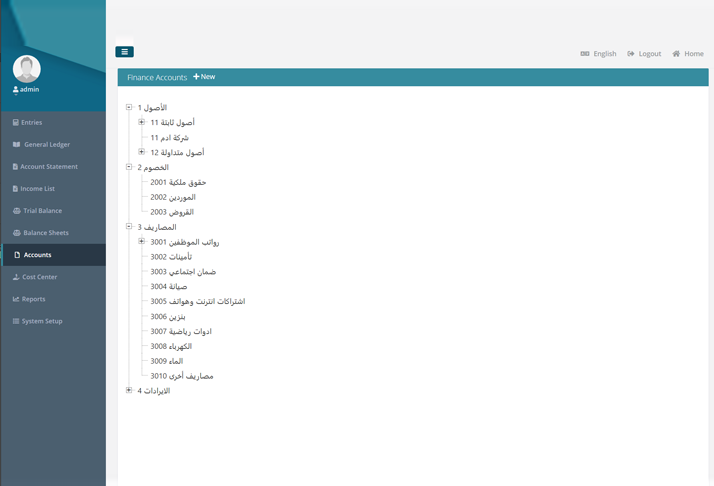Viewport: 714px width, 486px height.
Task: Expand account 11 أصول ثابتة node
Action: tap(142, 122)
